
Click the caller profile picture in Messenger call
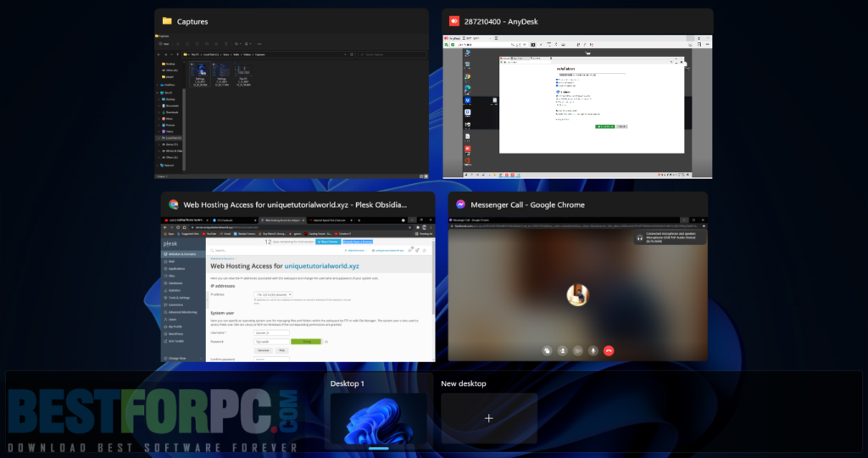(577, 294)
